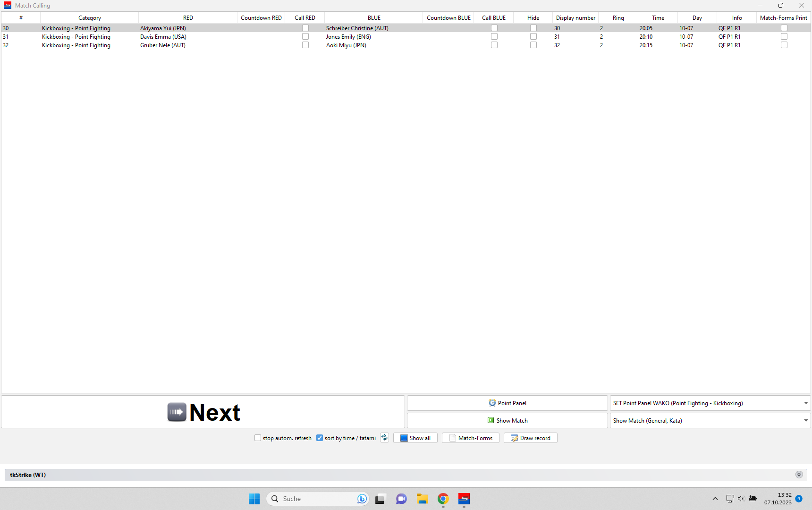Check Hide box for match 30

(533, 28)
